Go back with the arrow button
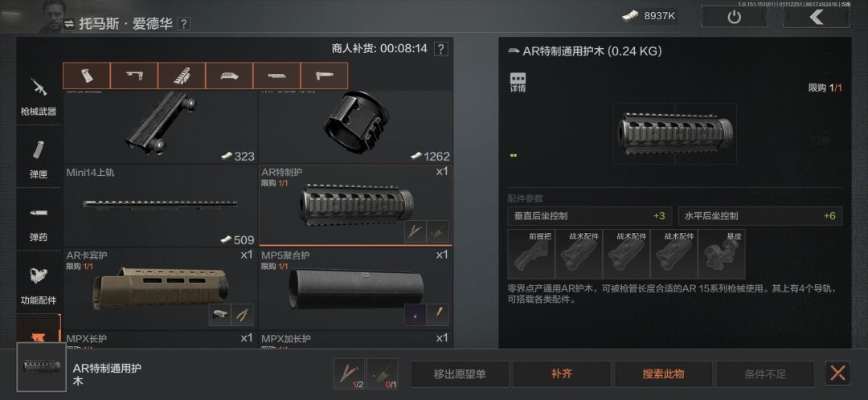This screenshot has height=400, width=868. [817, 17]
